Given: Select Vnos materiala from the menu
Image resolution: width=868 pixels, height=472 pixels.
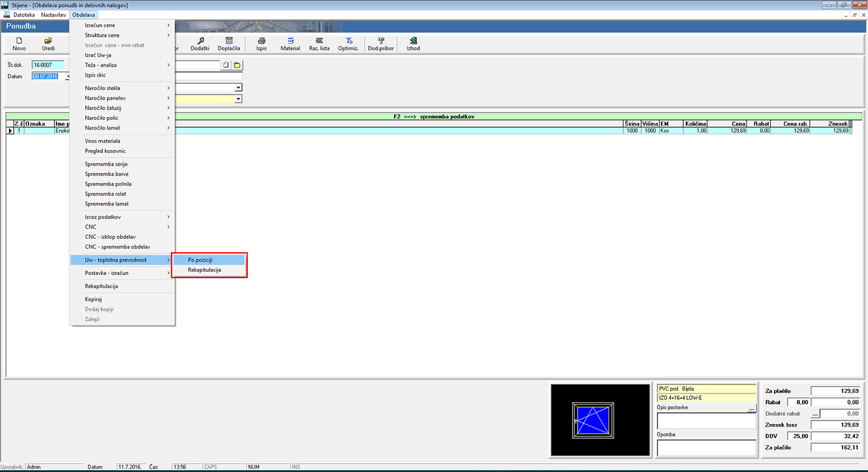Looking at the screenshot, I should [x=122, y=141].
